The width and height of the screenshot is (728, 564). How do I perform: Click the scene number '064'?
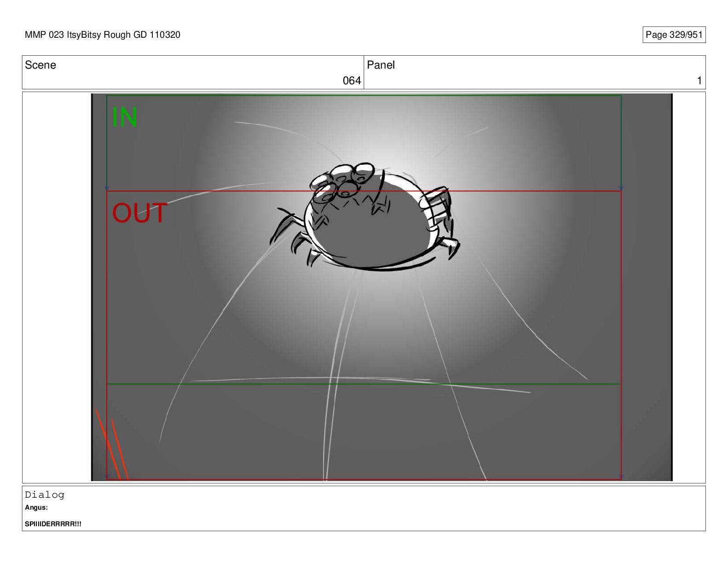[x=352, y=81]
